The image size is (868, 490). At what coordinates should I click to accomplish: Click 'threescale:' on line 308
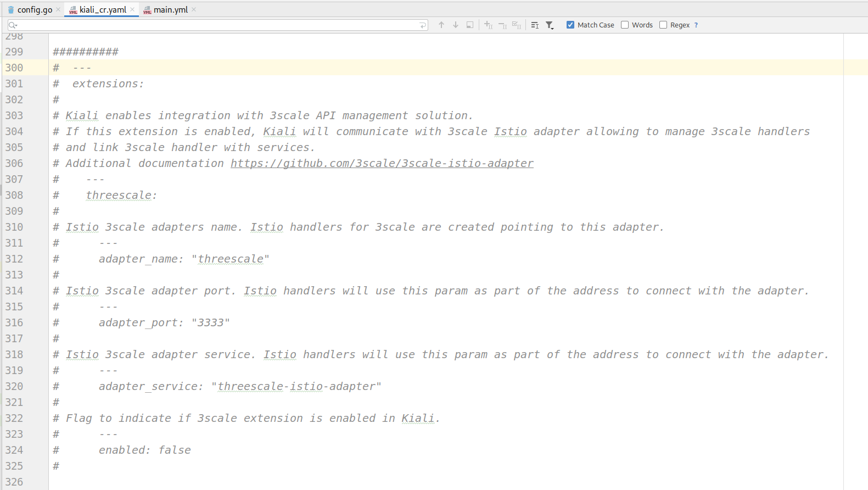[121, 195]
